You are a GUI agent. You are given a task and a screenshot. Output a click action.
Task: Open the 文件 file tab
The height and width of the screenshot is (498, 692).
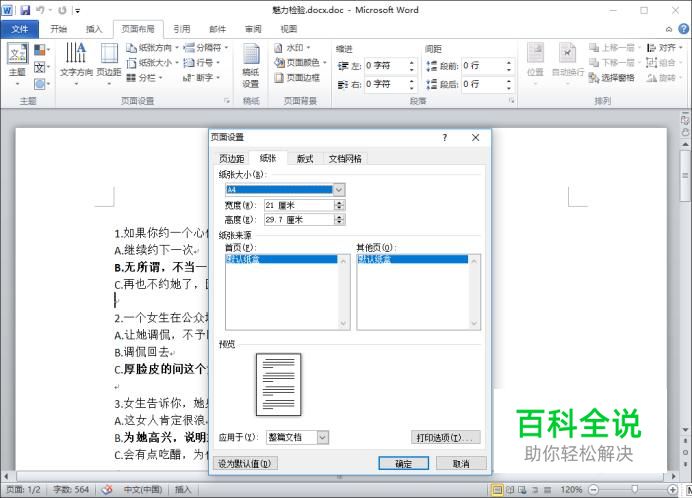tap(19, 29)
